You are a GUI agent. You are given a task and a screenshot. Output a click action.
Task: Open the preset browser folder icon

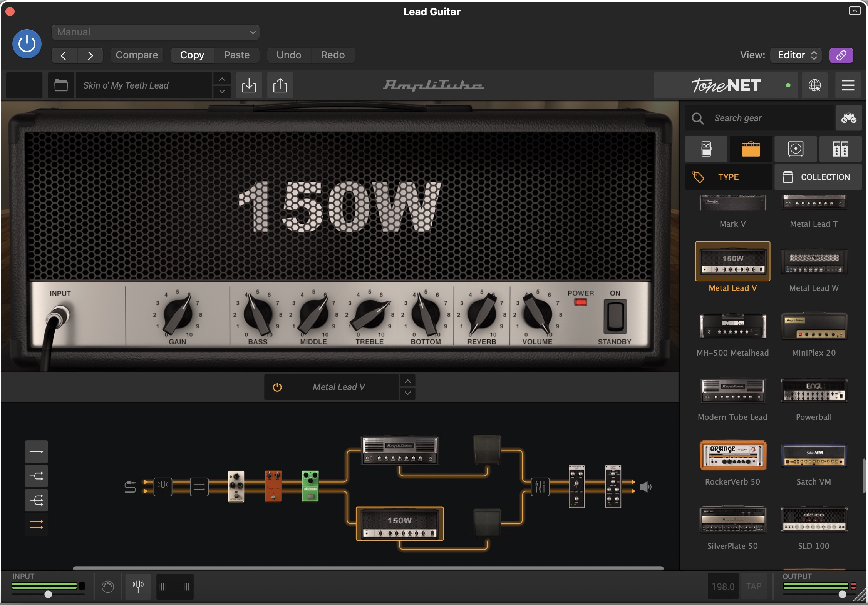(61, 85)
